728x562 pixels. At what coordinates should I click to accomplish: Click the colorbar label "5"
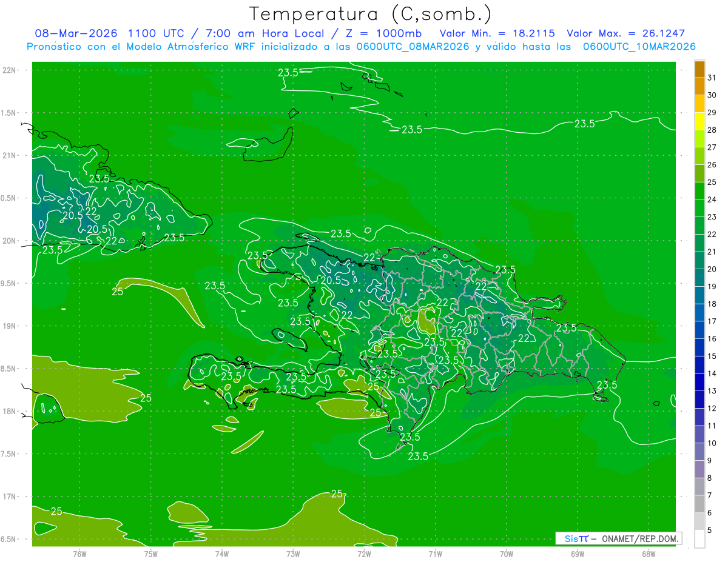(710, 530)
